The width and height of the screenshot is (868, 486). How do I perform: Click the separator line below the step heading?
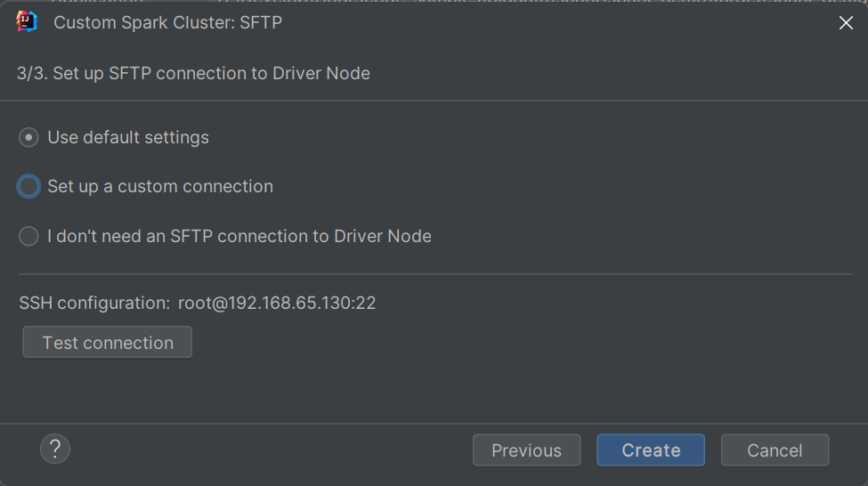click(434, 101)
